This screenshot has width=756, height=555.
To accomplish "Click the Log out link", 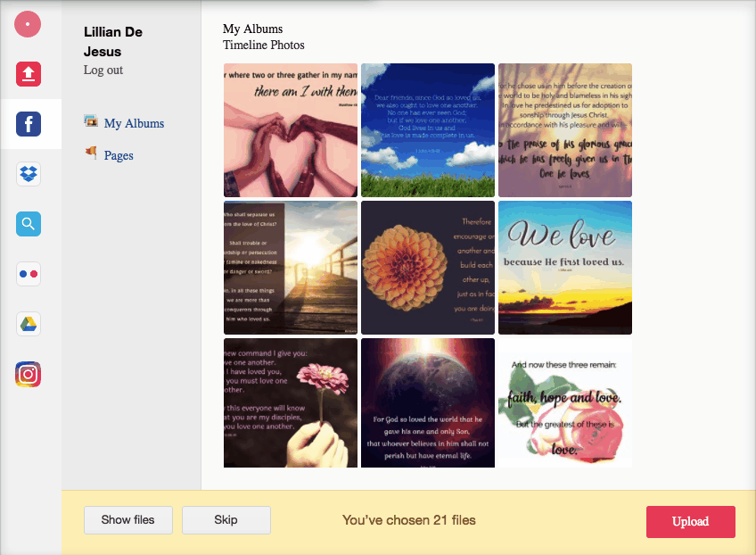I will [x=103, y=70].
